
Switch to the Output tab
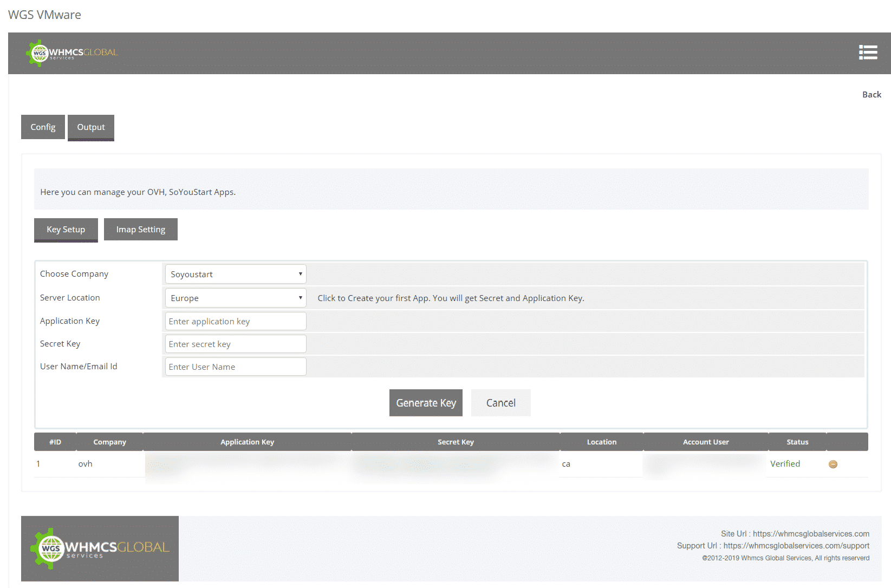(x=91, y=127)
